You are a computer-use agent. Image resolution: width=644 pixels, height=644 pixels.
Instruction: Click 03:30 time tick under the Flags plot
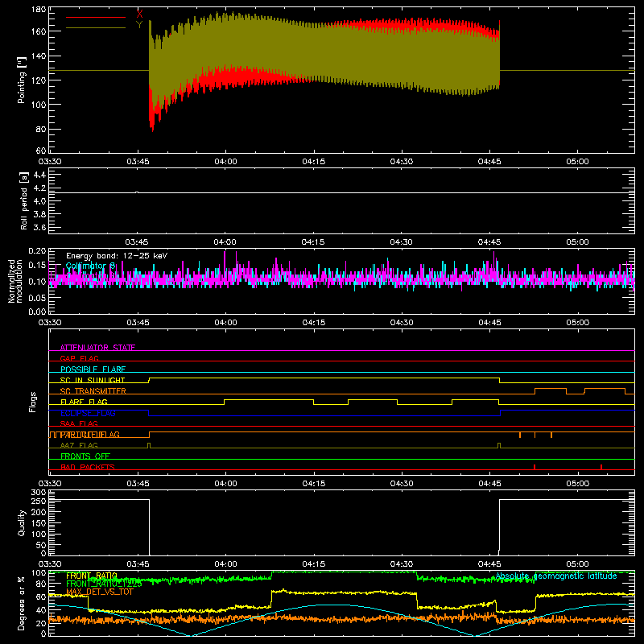coord(50,484)
